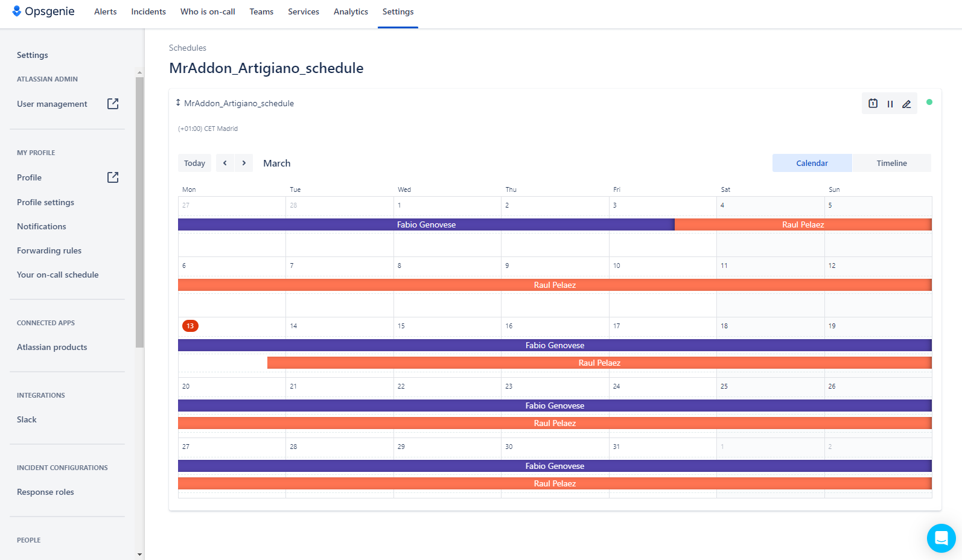Open Forwarding rules in sidebar
This screenshot has height=560, width=962.
(49, 250)
